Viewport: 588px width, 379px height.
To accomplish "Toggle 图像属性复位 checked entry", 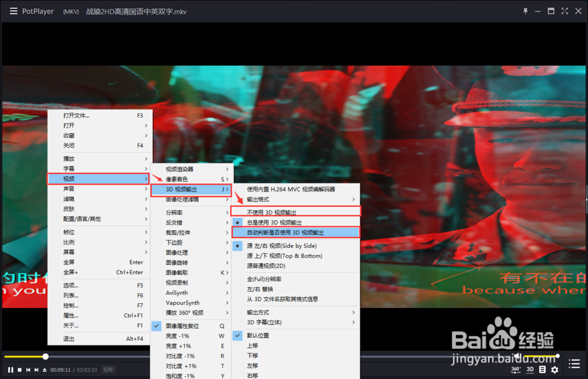I will (191, 326).
